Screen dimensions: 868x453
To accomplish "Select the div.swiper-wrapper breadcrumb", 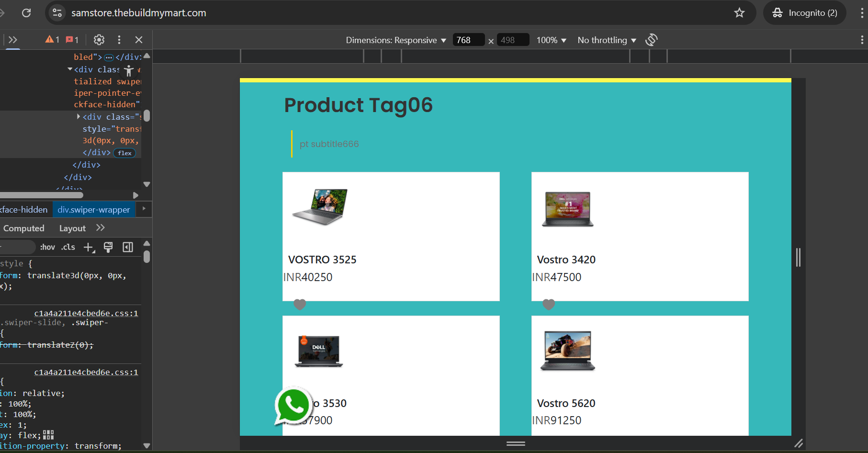I will tap(94, 210).
